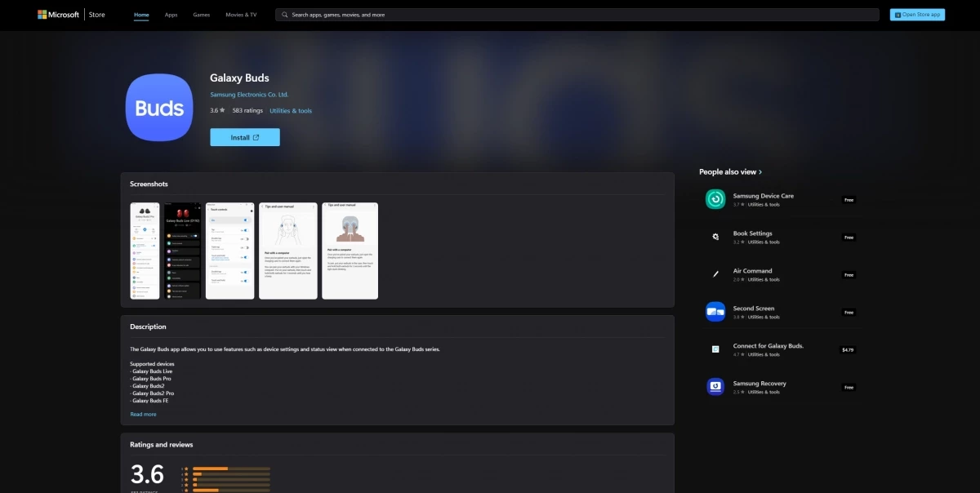Switch to the Games tab
This screenshot has height=493, width=980.
pos(202,15)
